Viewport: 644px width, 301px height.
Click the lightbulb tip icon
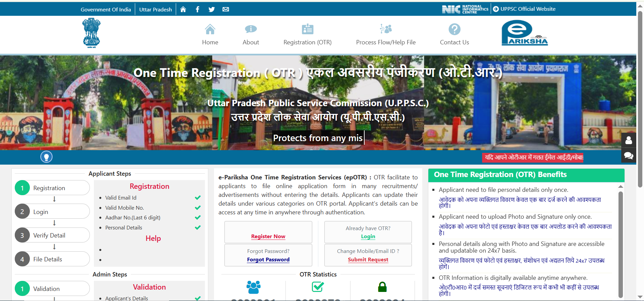coord(46,157)
